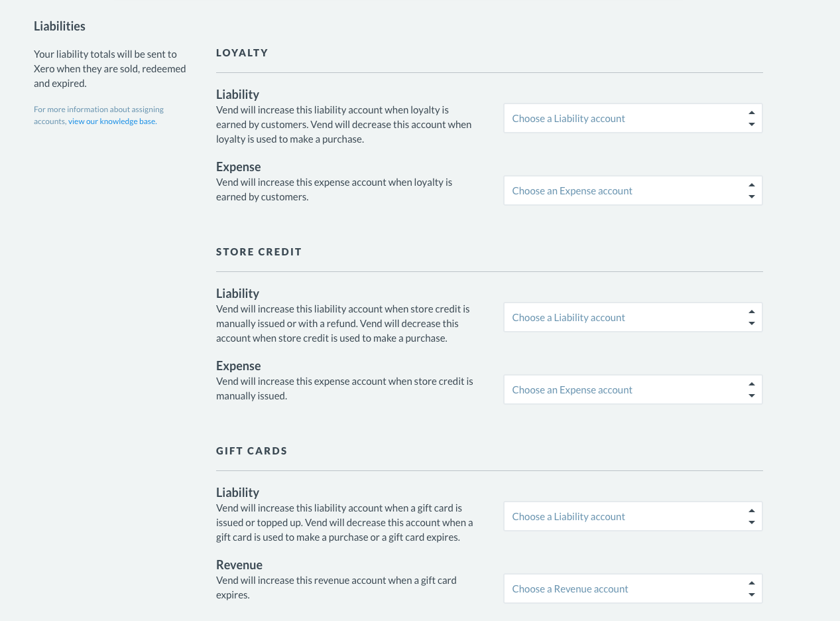Open the Loyalty 'Choose an Expense account' dropdown
This screenshot has height=621, width=840.
point(632,190)
